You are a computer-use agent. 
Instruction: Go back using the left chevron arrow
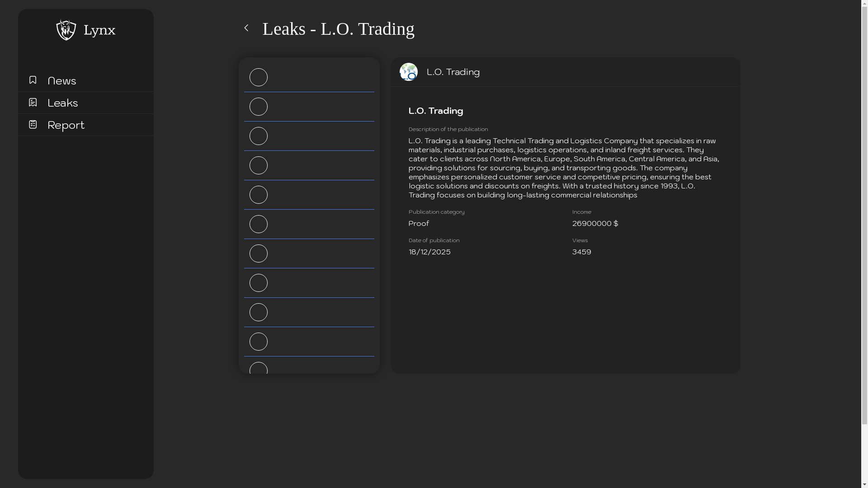(x=246, y=28)
